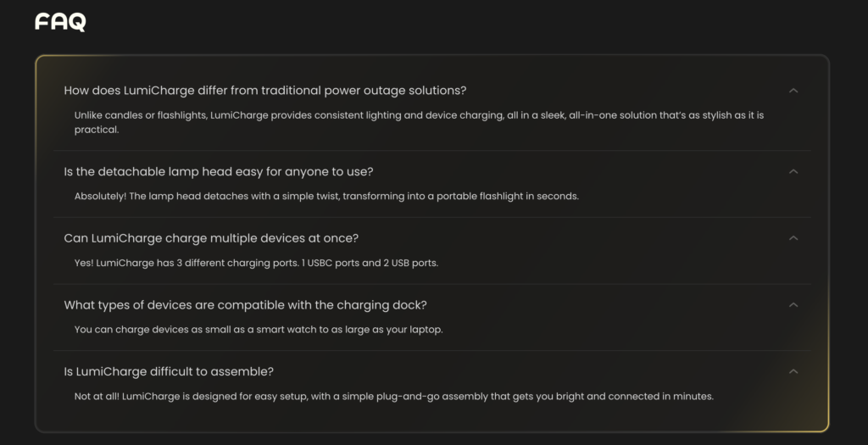This screenshot has height=445, width=868.
Task: Click the answer starting with 'Absolutely! The lamp head'
Action: pyautogui.click(x=326, y=196)
